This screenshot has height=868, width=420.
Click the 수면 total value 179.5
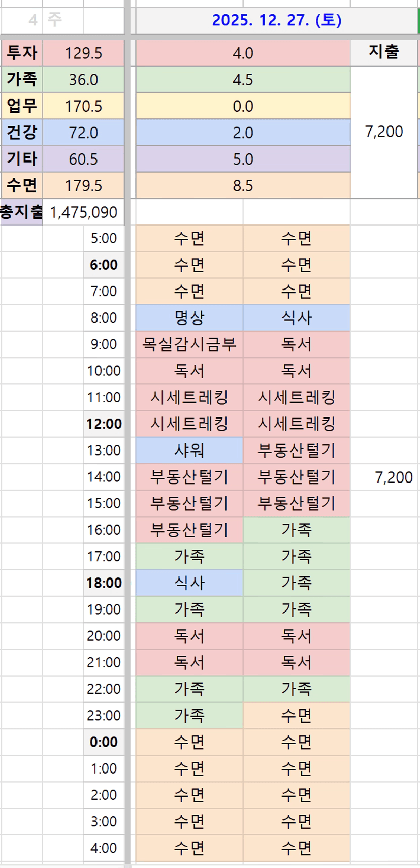pos(83,185)
